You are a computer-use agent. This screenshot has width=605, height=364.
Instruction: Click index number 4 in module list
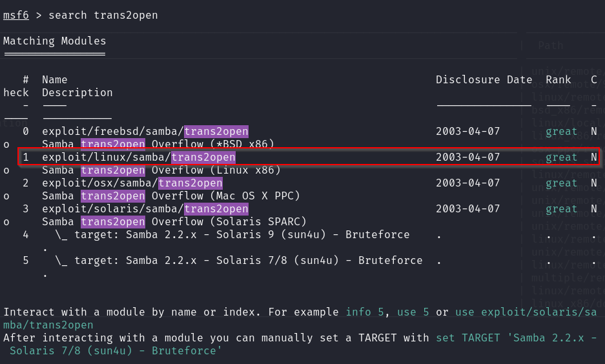point(25,235)
